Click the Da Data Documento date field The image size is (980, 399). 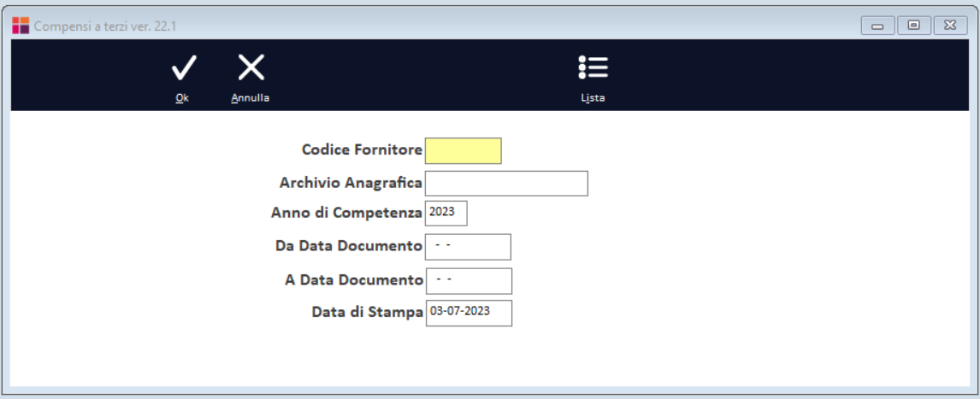468,247
